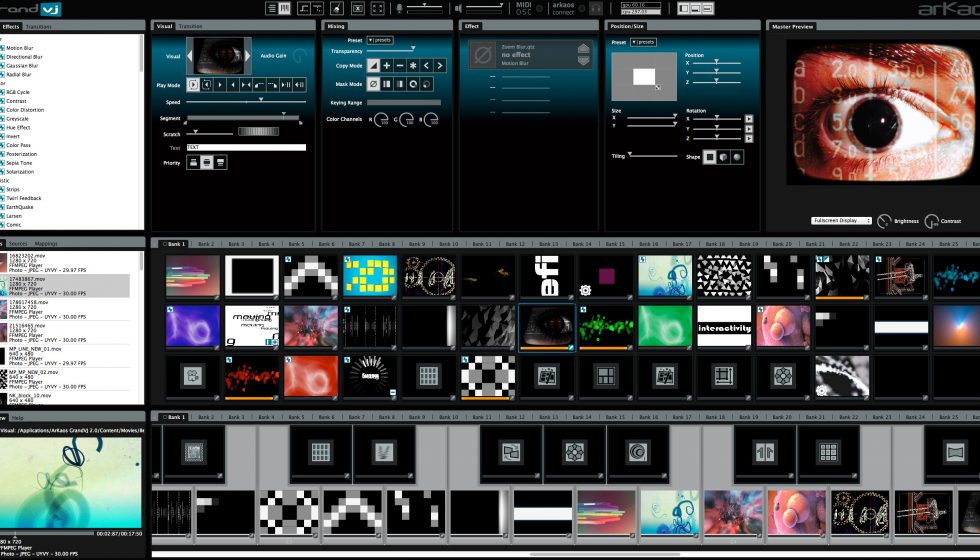Select the Motion Blur effect

pyautogui.click(x=19, y=48)
